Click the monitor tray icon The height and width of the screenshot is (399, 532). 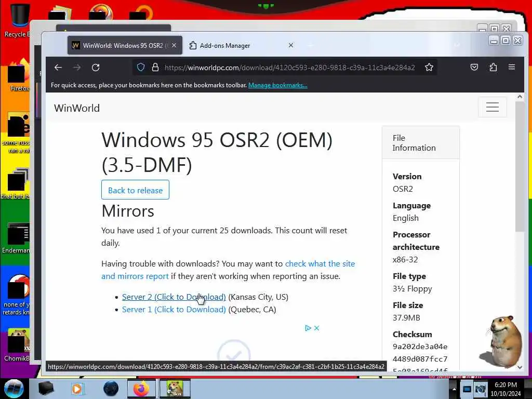click(x=467, y=389)
